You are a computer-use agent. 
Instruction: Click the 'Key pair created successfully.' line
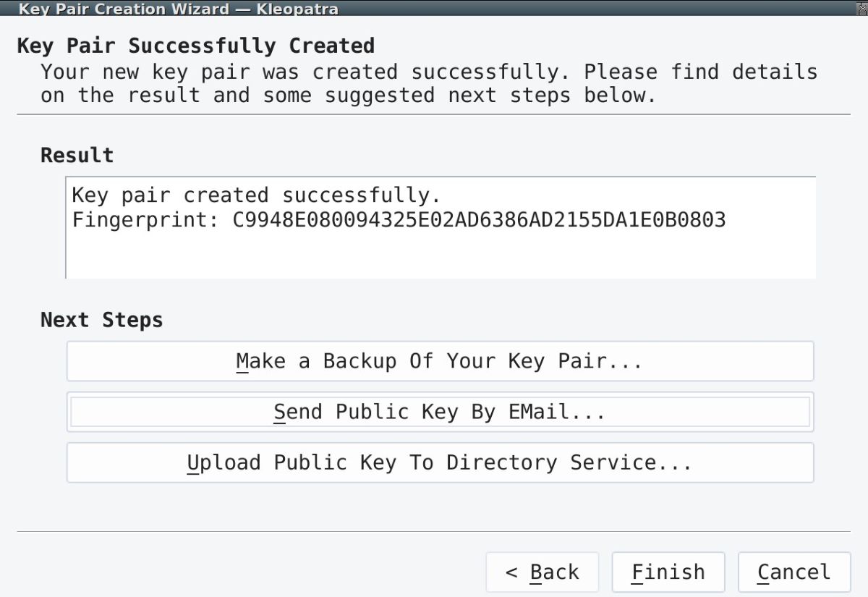pos(256,195)
